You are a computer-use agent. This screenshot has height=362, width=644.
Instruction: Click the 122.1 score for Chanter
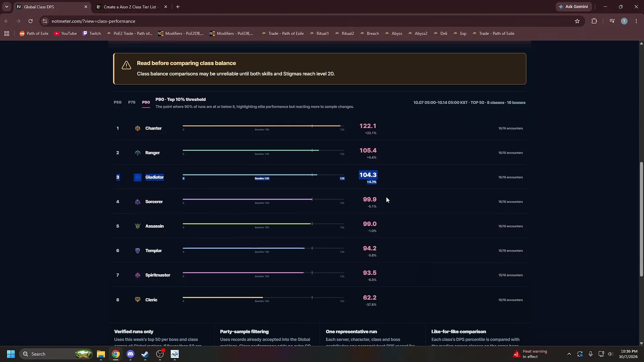pos(368,126)
